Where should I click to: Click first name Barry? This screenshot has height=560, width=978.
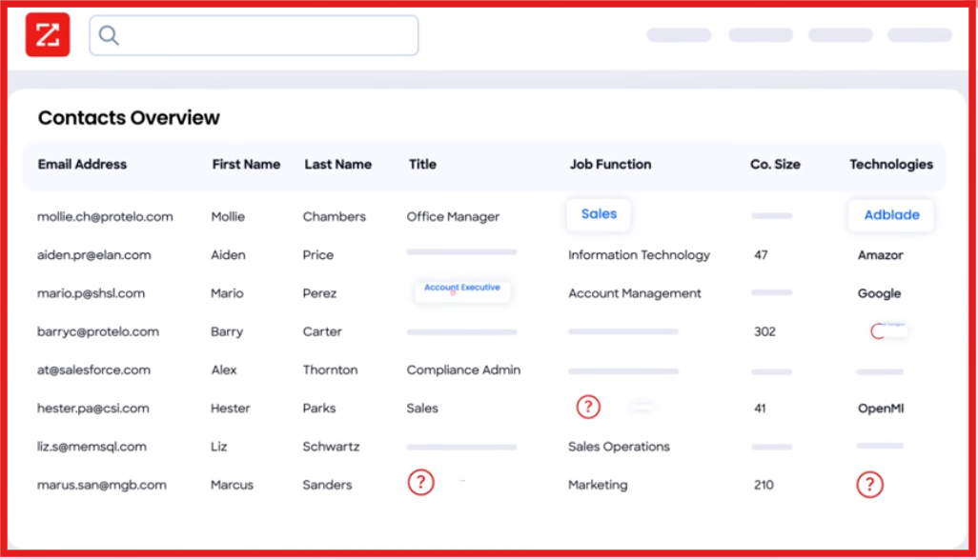click(x=227, y=331)
